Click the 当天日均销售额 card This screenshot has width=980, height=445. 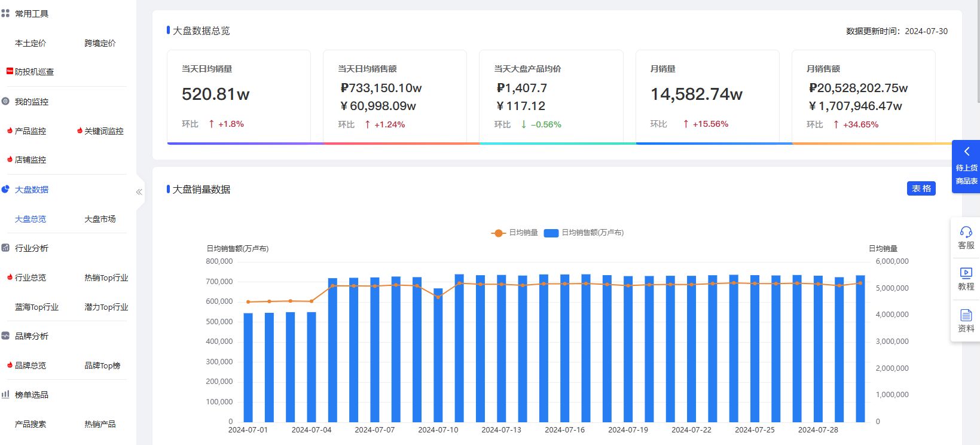point(395,97)
